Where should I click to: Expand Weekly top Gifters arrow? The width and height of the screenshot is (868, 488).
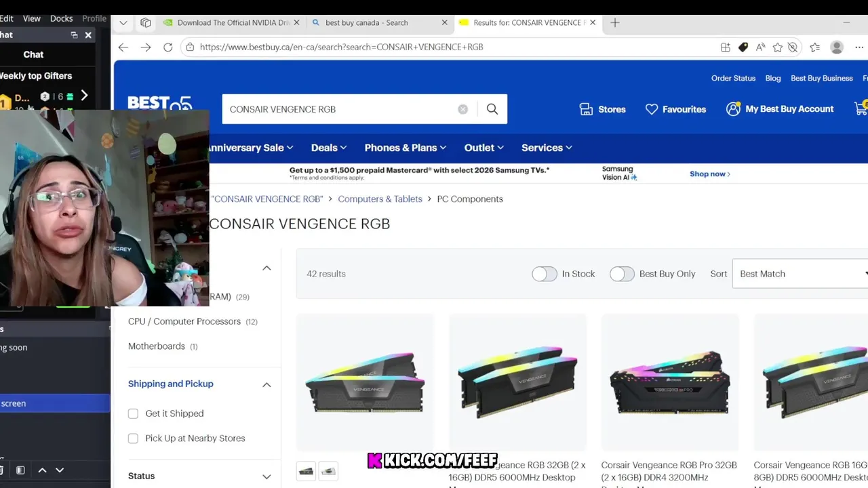pos(84,96)
